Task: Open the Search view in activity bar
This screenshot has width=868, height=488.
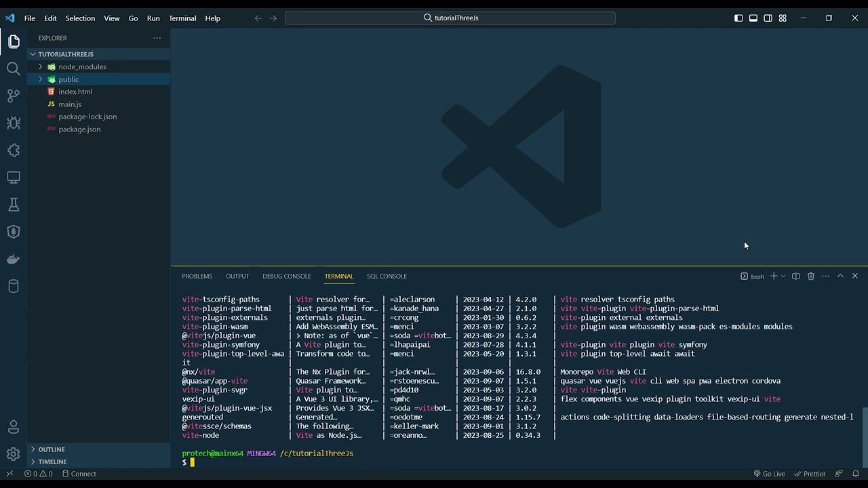Action: (14, 68)
